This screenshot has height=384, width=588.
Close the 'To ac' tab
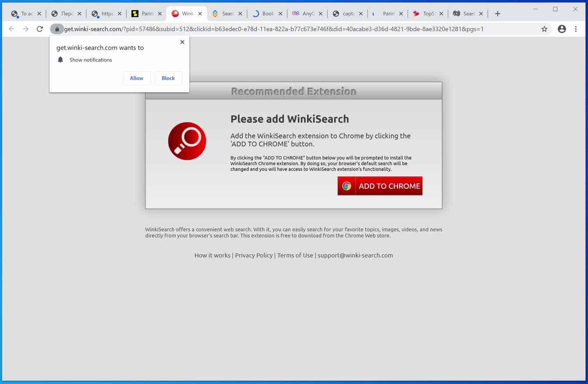(x=39, y=14)
